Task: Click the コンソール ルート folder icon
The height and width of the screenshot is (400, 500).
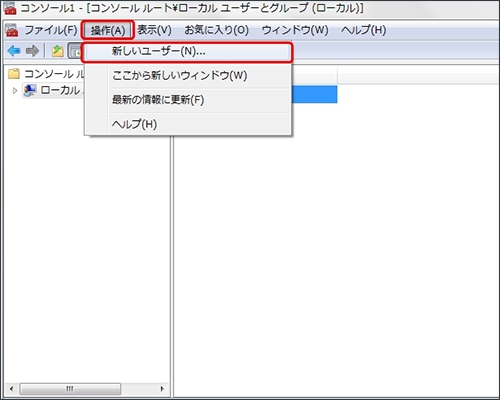Action: (14, 74)
